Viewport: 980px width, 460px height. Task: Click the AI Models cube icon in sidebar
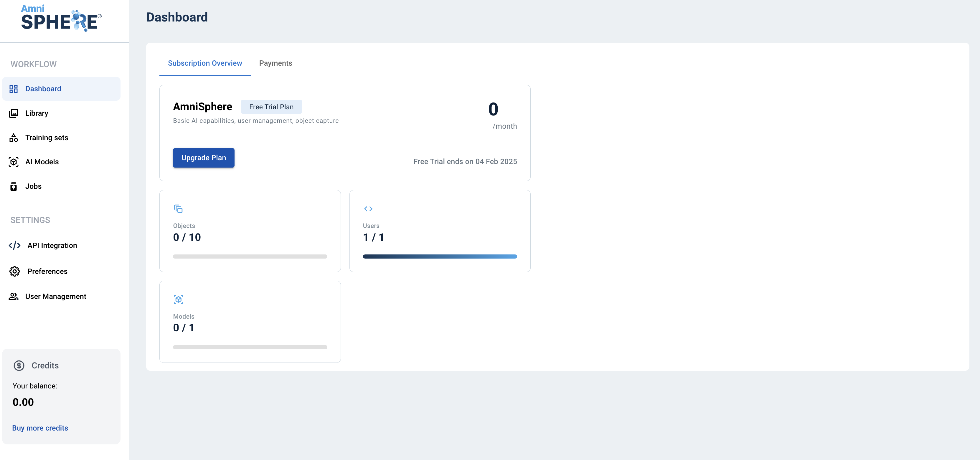(x=14, y=162)
